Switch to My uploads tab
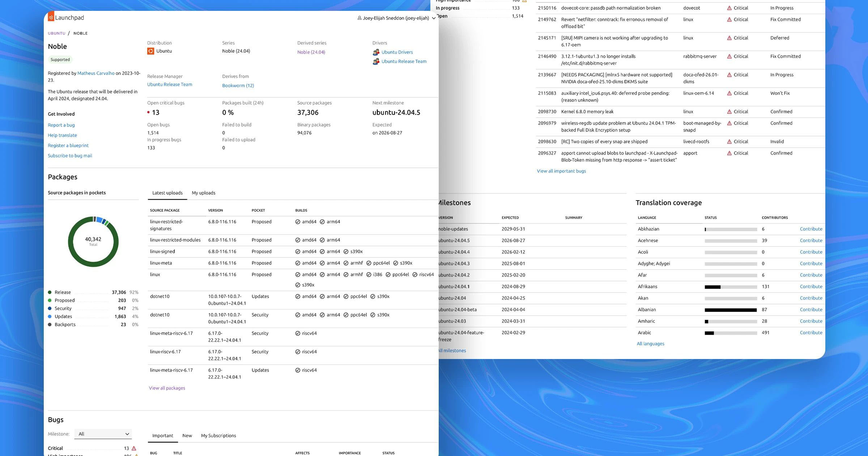Image resolution: width=868 pixels, height=456 pixels. (203, 193)
